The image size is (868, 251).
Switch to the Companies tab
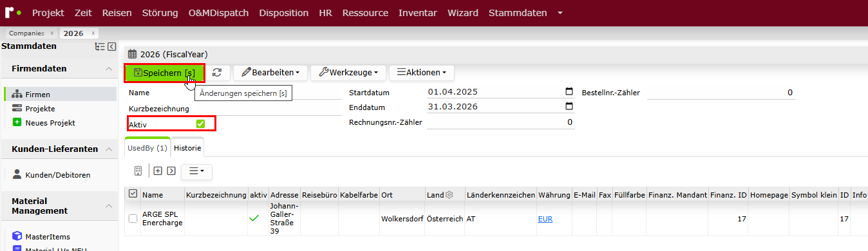[26, 33]
